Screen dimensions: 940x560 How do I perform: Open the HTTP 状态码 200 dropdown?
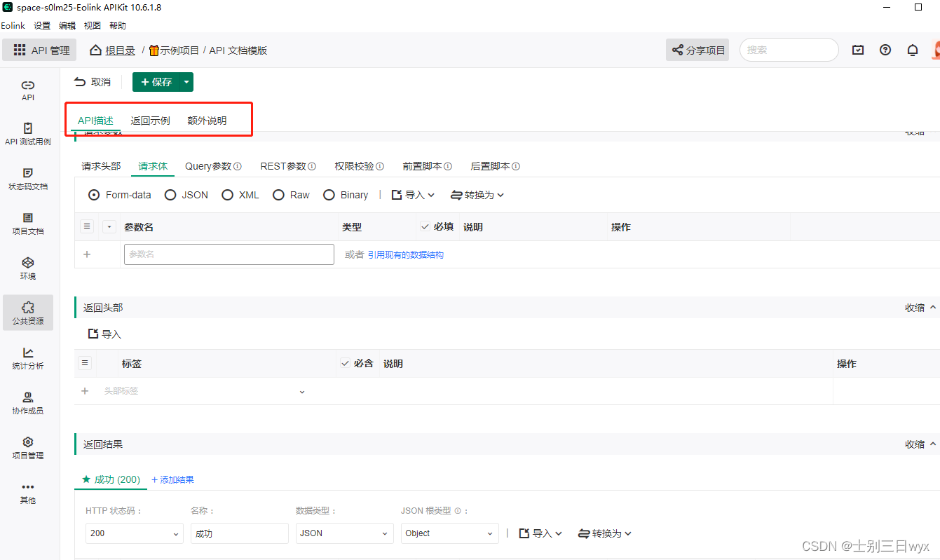pyautogui.click(x=135, y=533)
